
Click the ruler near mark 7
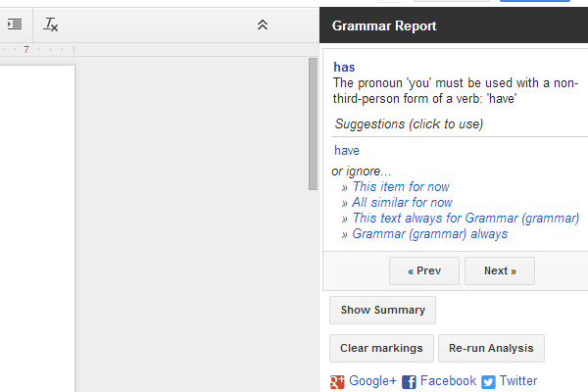pyautogui.click(x=26, y=50)
